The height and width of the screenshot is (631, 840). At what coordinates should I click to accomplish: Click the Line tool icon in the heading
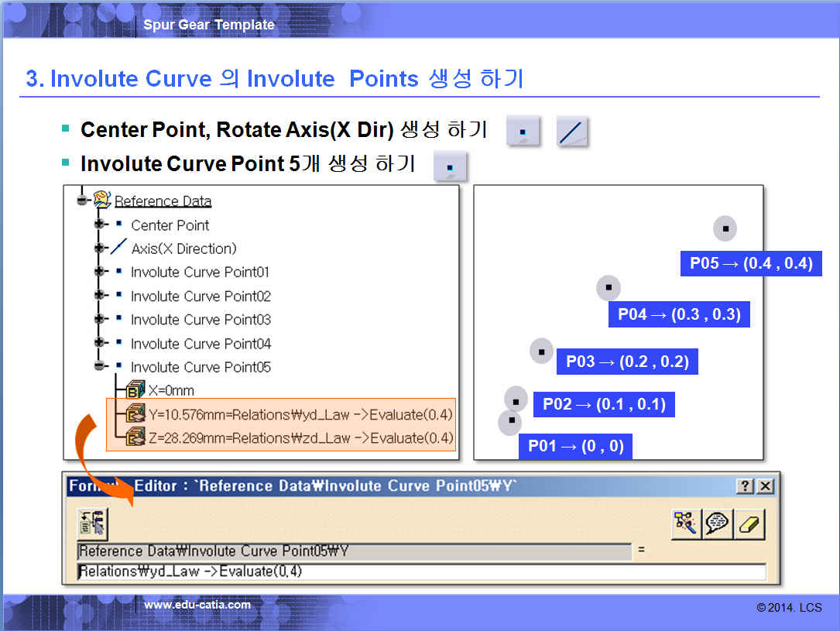572,132
